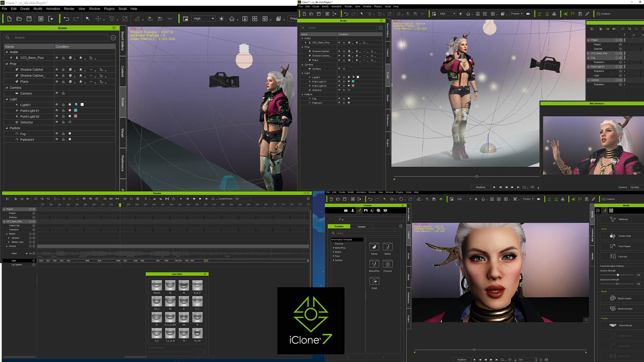Click the Home view icon in top-left toolbar
Viewport: 644px width, 362px height.
coord(232,19)
